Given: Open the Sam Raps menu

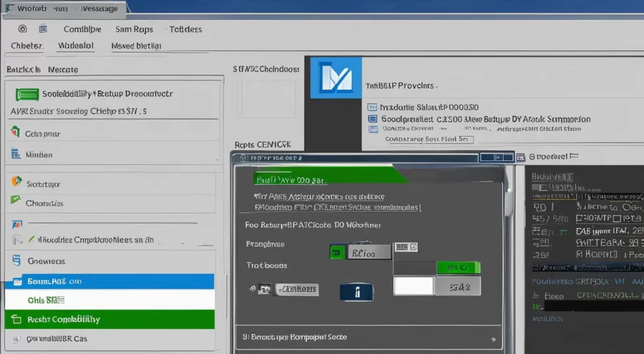Looking at the screenshot, I should click(x=134, y=29).
